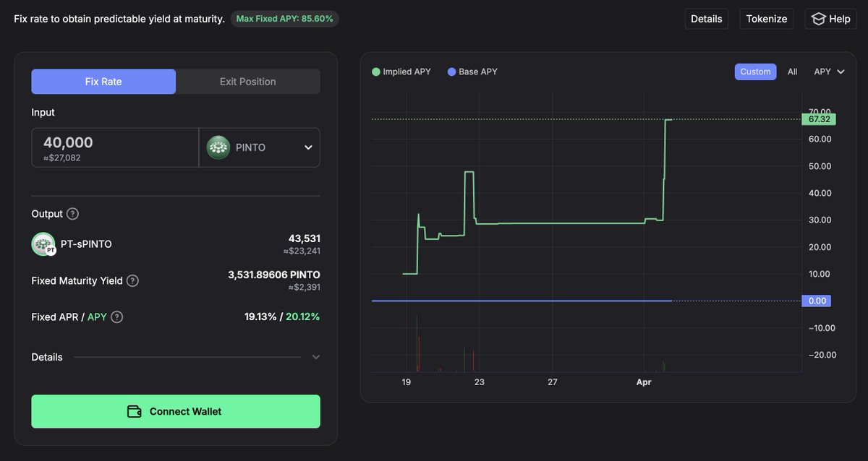The image size is (868, 461).
Task: Click the ≈$2,391 yield value text
Action: point(304,287)
